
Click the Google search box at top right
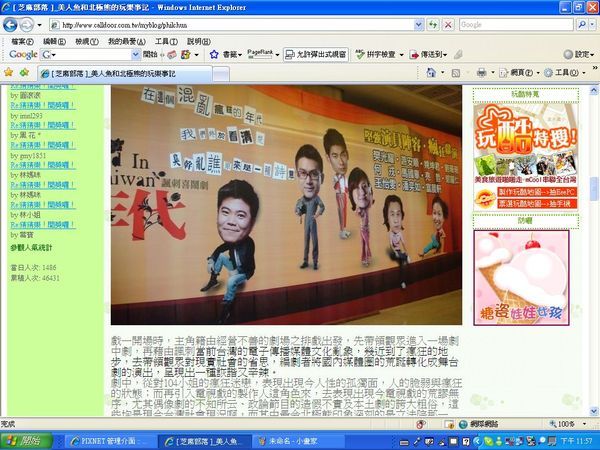coord(516,25)
